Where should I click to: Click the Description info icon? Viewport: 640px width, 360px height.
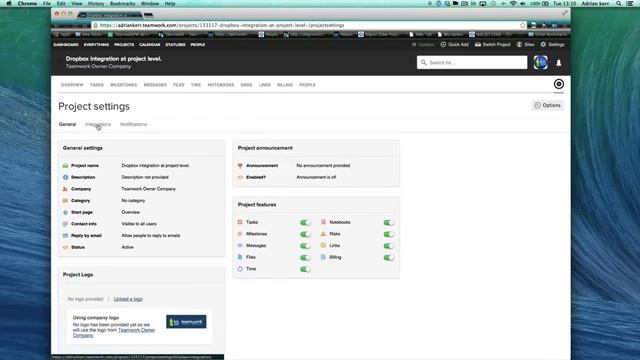(x=65, y=177)
